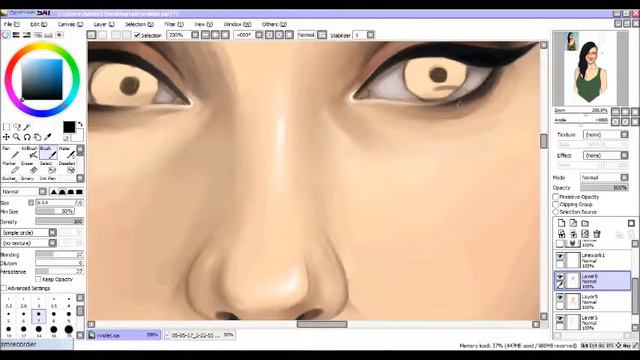The image size is (640, 360).
Task: Create a new linework layer
Action: [573, 223]
